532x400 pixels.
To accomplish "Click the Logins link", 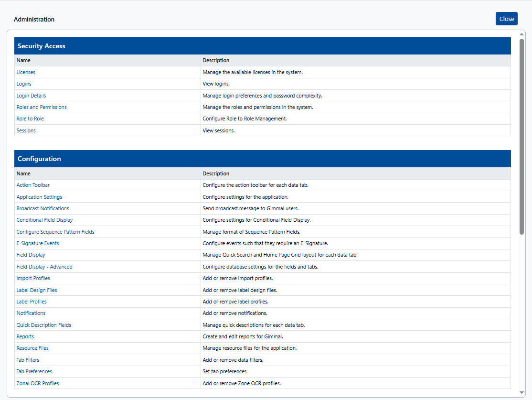I will click(24, 84).
